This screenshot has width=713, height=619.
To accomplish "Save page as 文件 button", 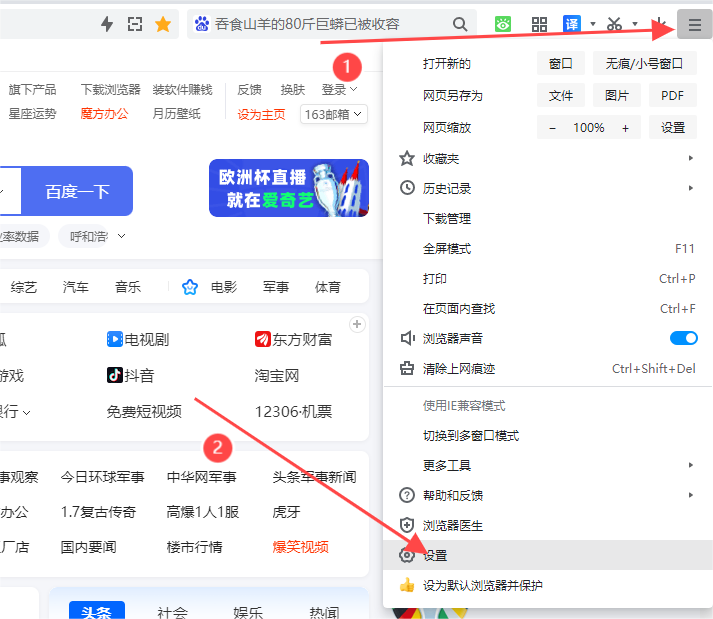I will (x=560, y=95).
